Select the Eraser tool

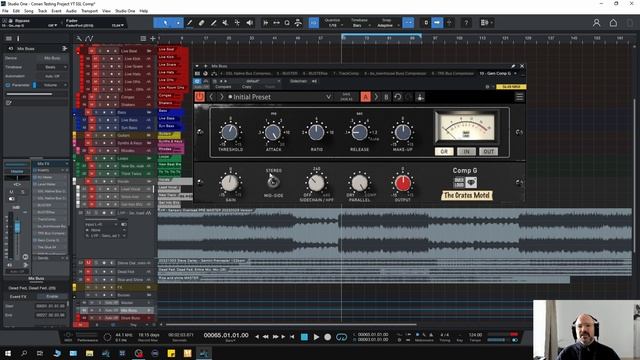(201, 23)
